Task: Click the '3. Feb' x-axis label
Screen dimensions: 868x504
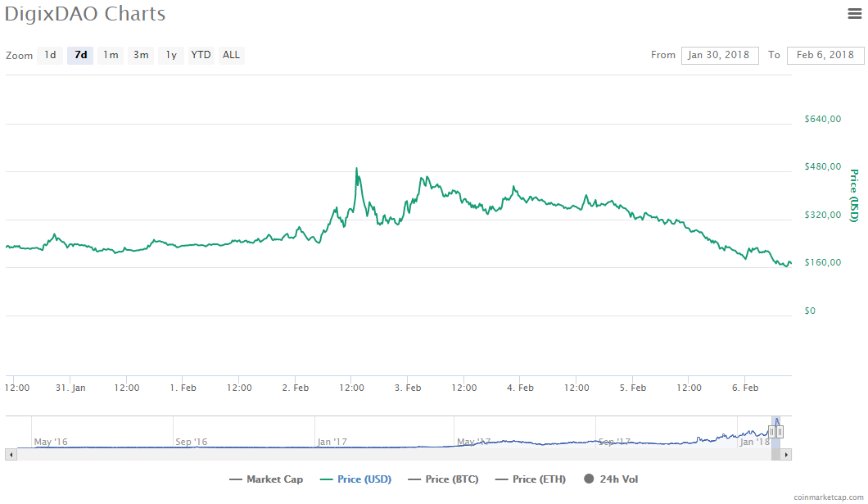Action: click(x=408, y=388)
